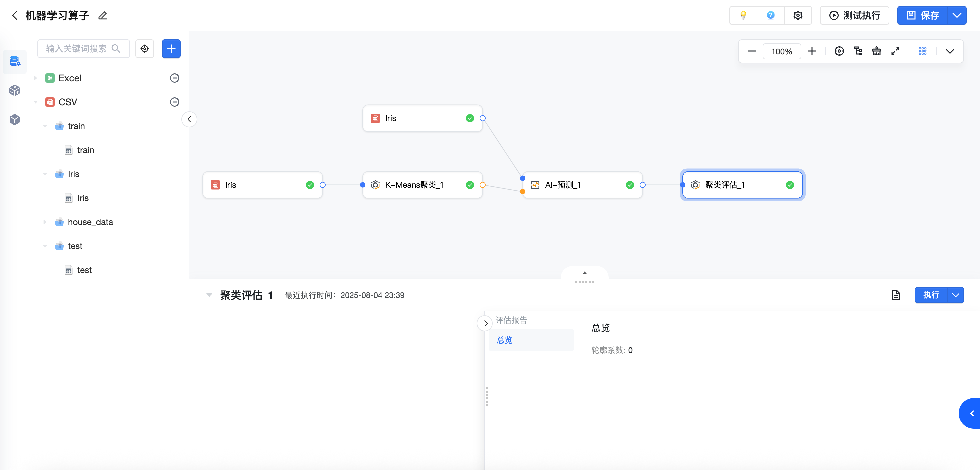Click the locate target icon beside search
Image resolution: width=980 pixels, height=470 pixels.
tap(145, 49)
